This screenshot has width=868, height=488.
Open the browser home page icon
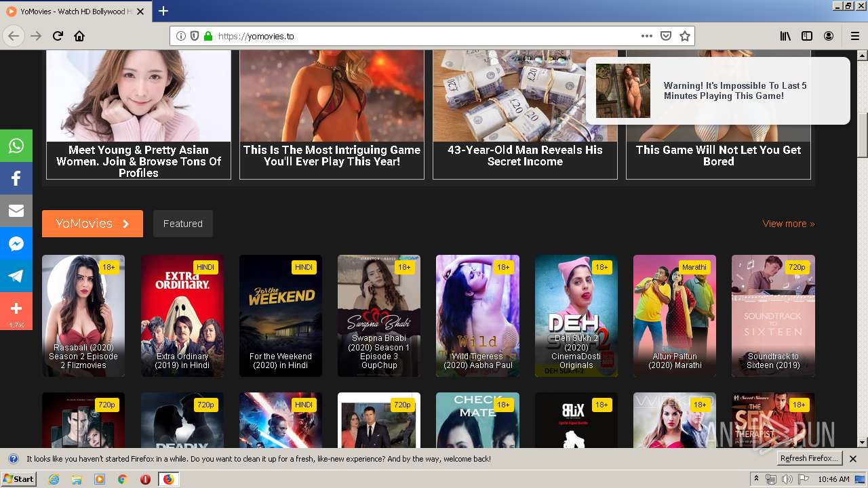(x=79, y=36)
